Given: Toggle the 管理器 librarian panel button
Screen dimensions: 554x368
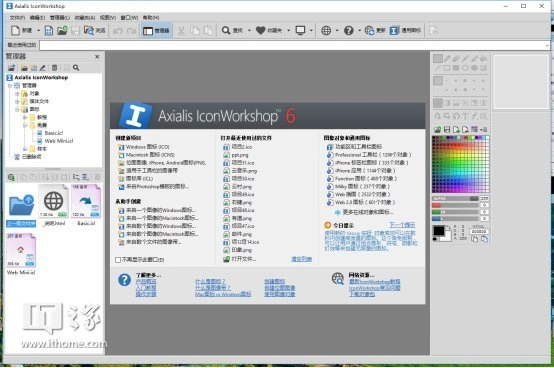Looking at the screenshot, I should [156, 31].
